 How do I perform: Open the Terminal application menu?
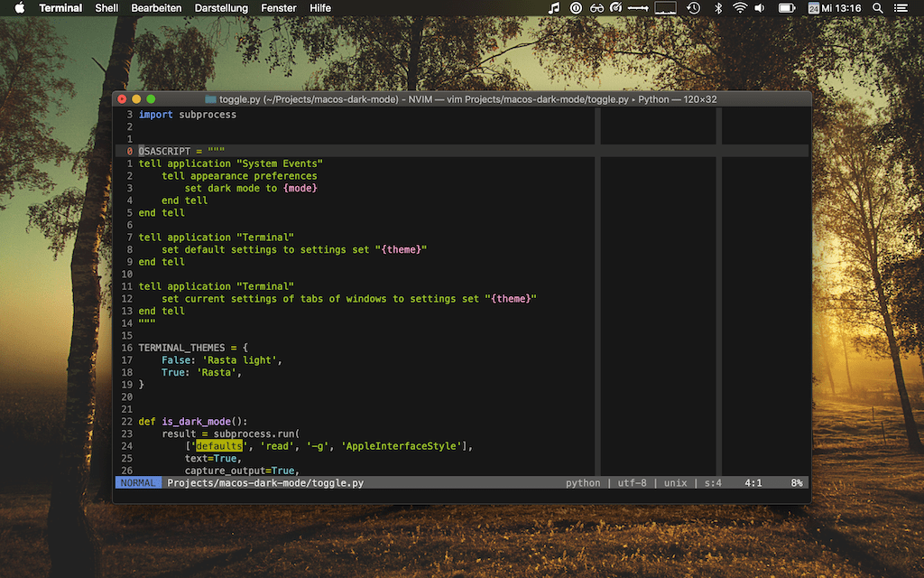(60, 7)
